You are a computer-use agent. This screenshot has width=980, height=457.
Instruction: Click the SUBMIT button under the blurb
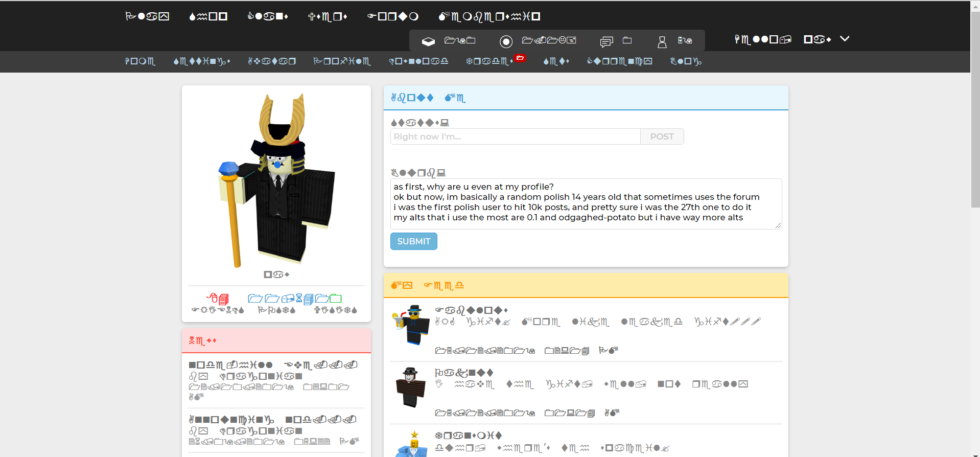coord(414,241)
